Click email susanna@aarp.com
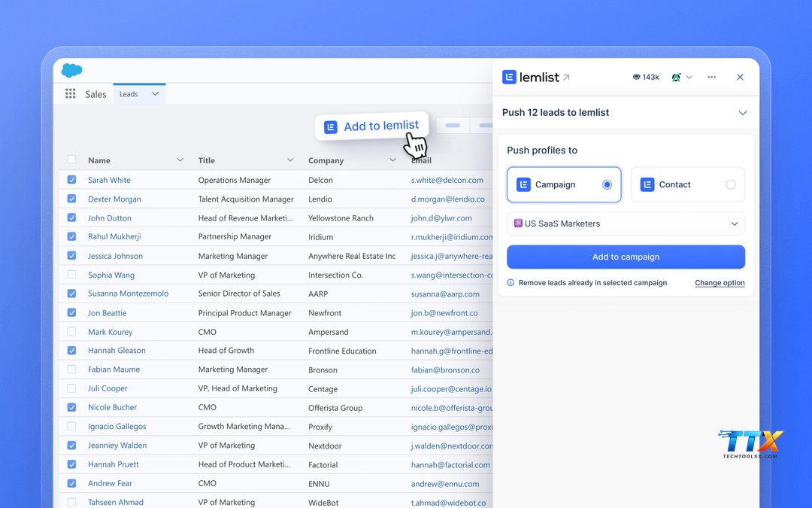The image size is (812, 508). click(x=445, y=294)
